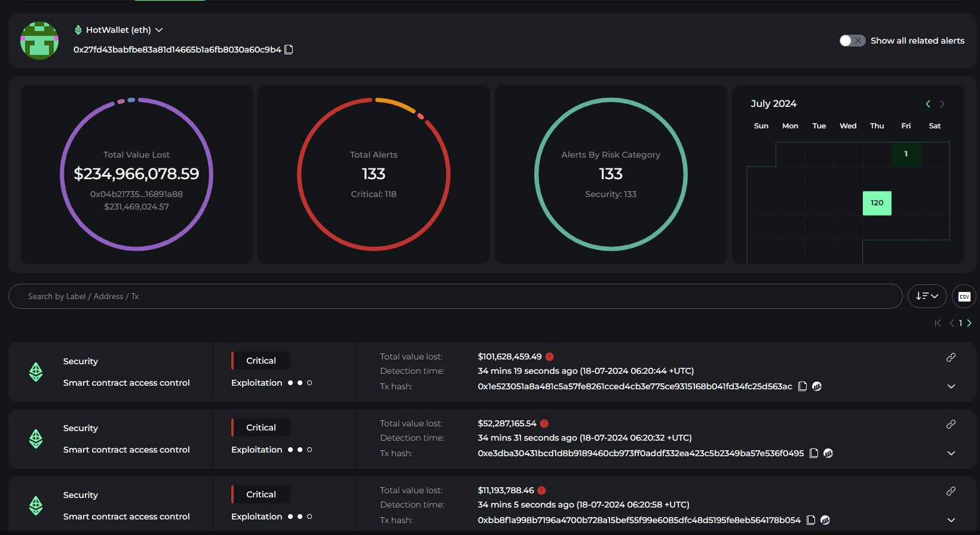The image size is (980, 535).
Task: Copy link of the $101,628,459.49 alert
Action: pyautogui.click(x=951, y=357)
